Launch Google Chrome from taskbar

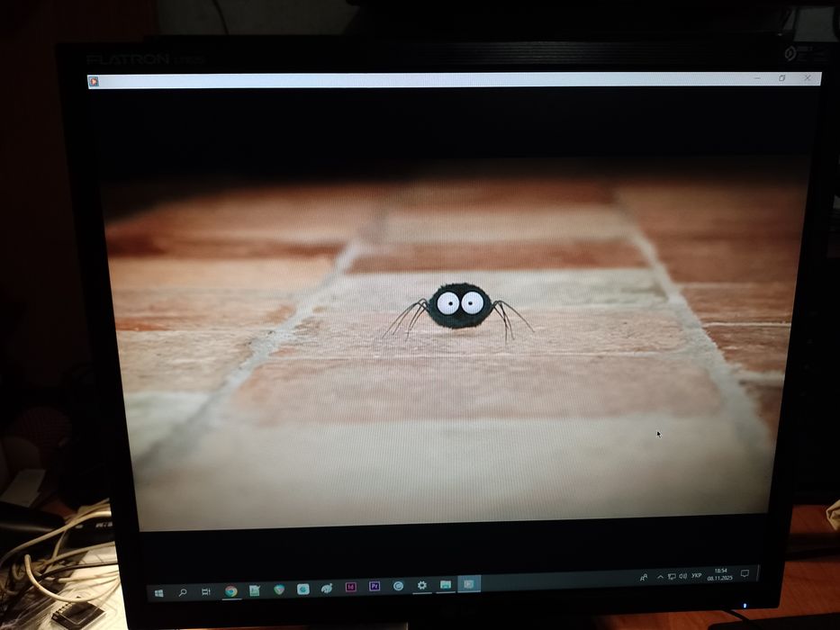[x=230, y=591]
